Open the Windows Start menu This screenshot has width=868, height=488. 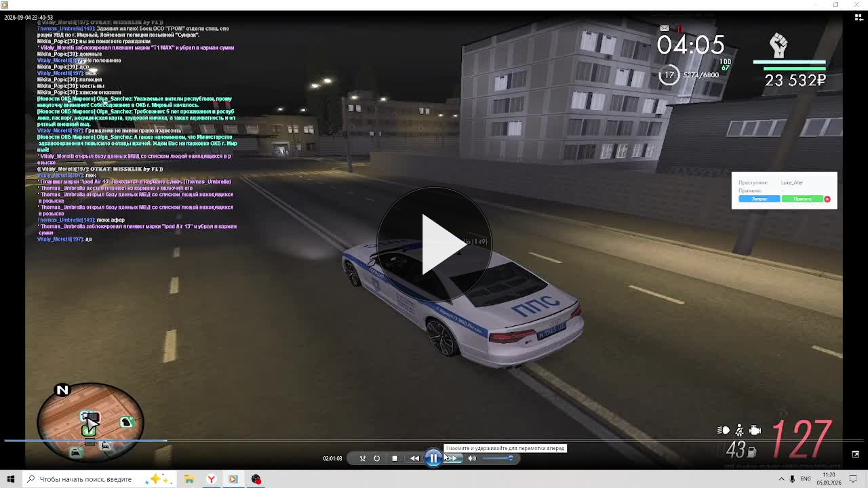click(x=11, y=479)
